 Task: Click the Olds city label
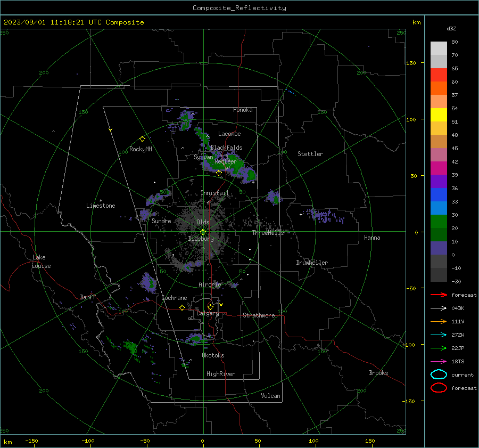203,222
